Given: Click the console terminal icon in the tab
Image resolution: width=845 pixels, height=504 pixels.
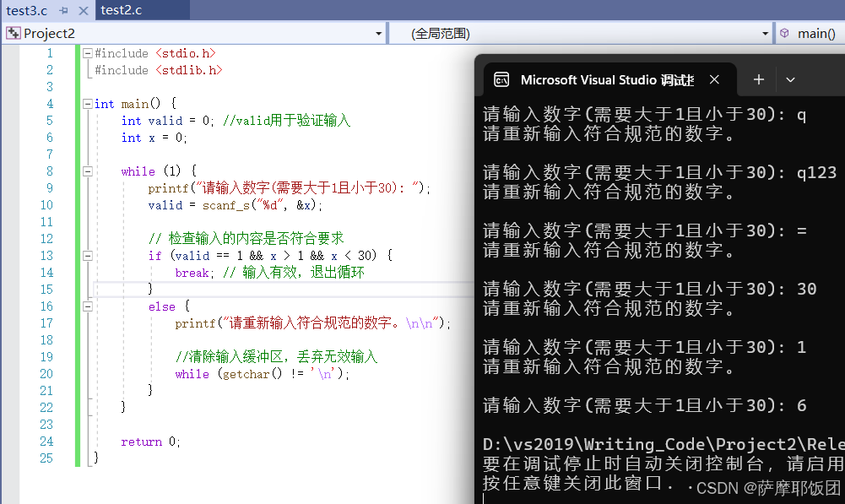Looking at the screenshot, I should (x=501, y=79).
